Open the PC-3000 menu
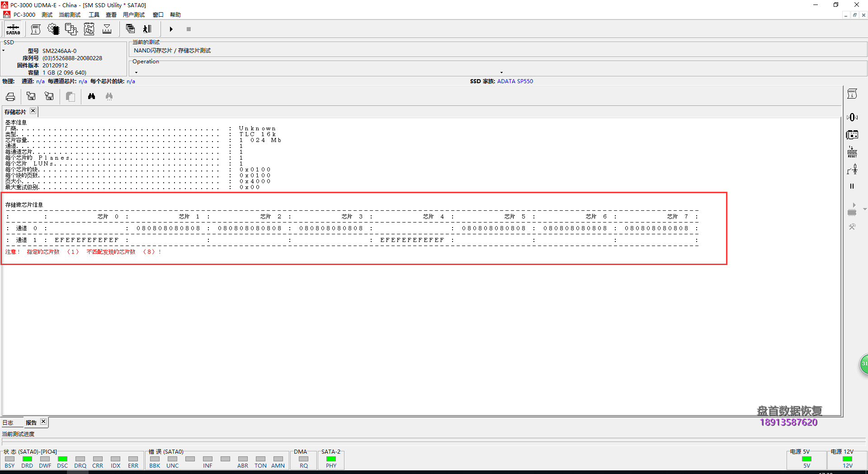This screenshot has width=868, height=474. point(24,14)
